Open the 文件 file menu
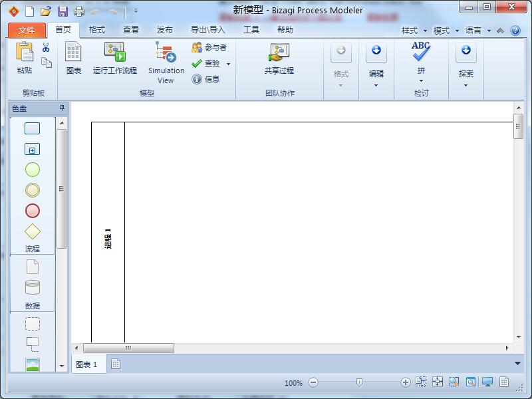532x399 pixels. pos(27,30)
